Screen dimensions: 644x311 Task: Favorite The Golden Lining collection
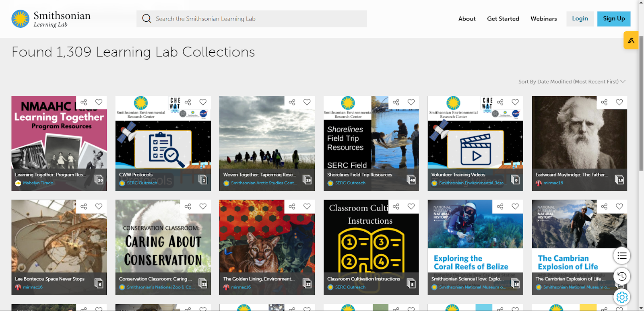307,206
